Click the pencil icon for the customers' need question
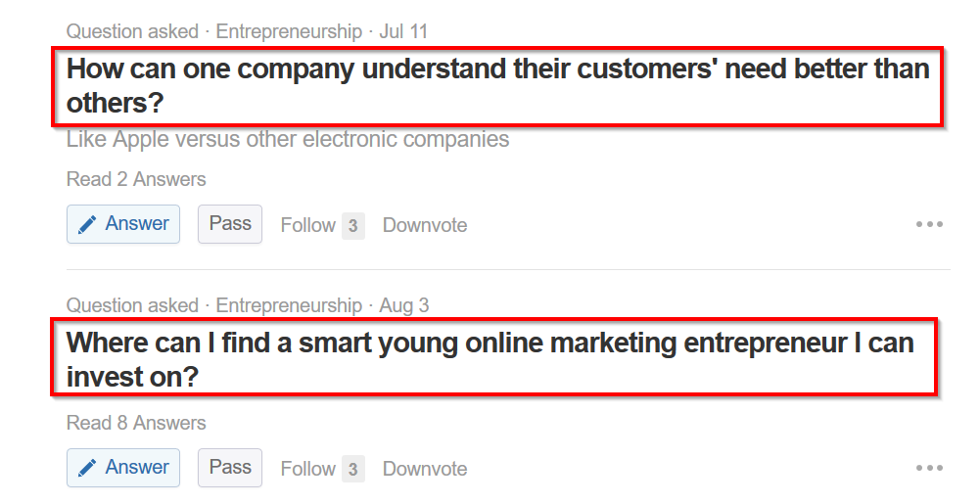 pos(88,224)
